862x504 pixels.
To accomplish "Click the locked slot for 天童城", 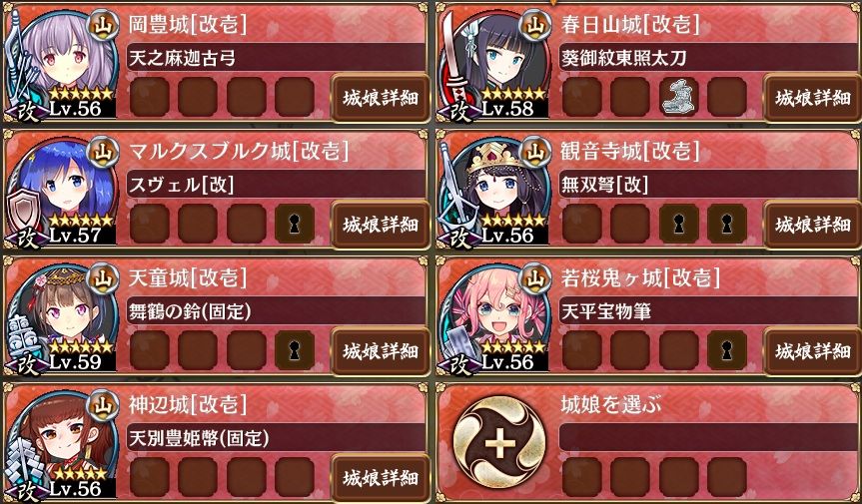I will pyautogui.click(x=295, y=350).
